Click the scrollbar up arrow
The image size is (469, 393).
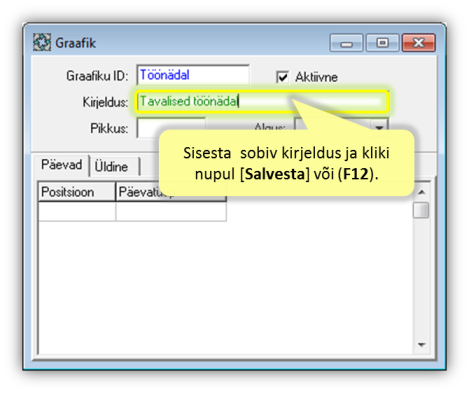click(422, 192)
